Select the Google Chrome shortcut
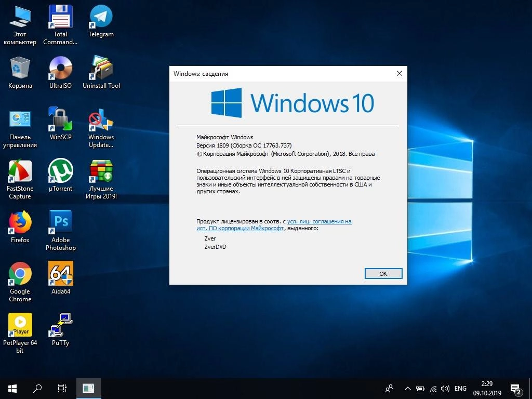The image size is (532, 399). [20, 282]
